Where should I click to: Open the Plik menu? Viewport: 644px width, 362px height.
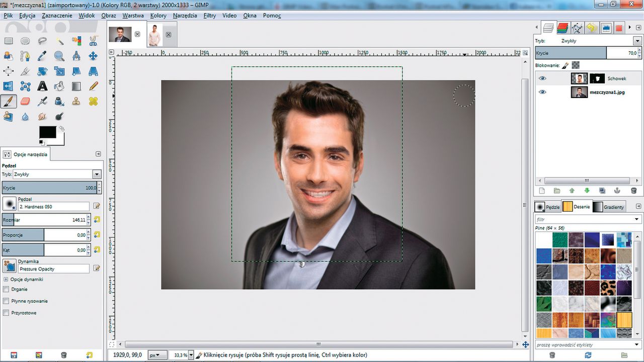[8, 16]
